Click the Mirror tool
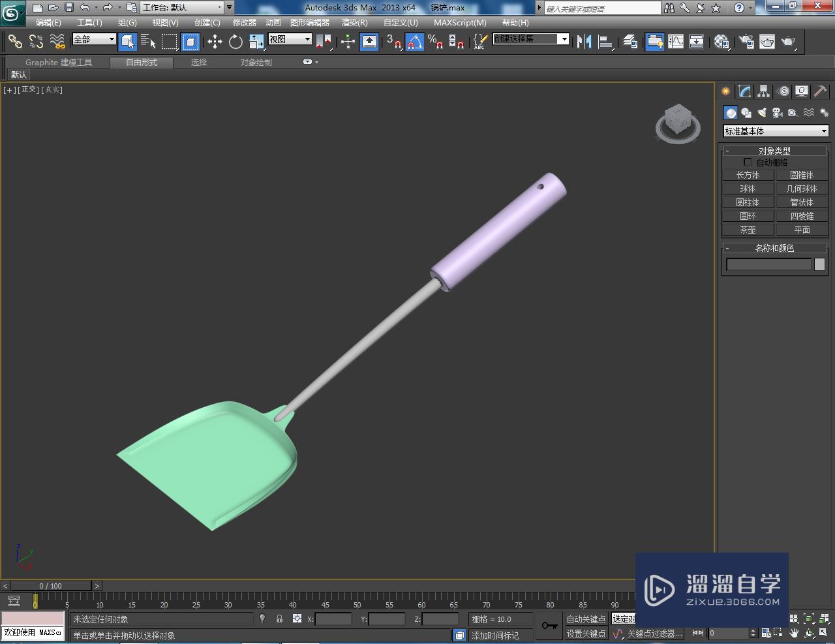Screen dimensions: 835x644 pyautogui.click(x=584, y=42)
